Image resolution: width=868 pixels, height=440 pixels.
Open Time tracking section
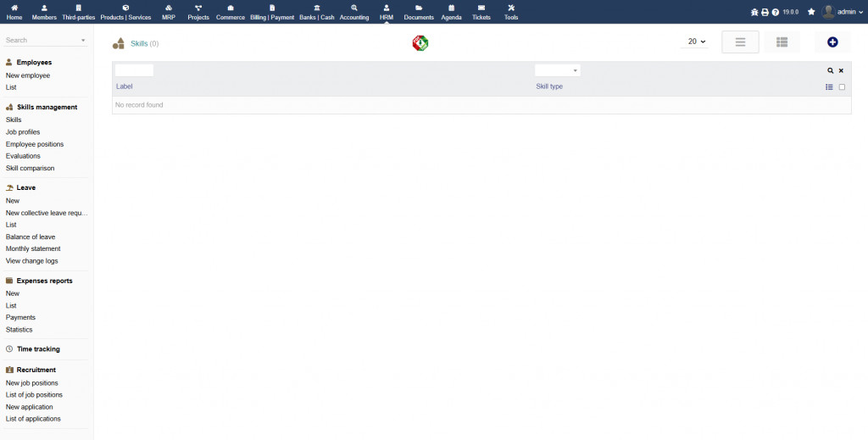[38, 349]
